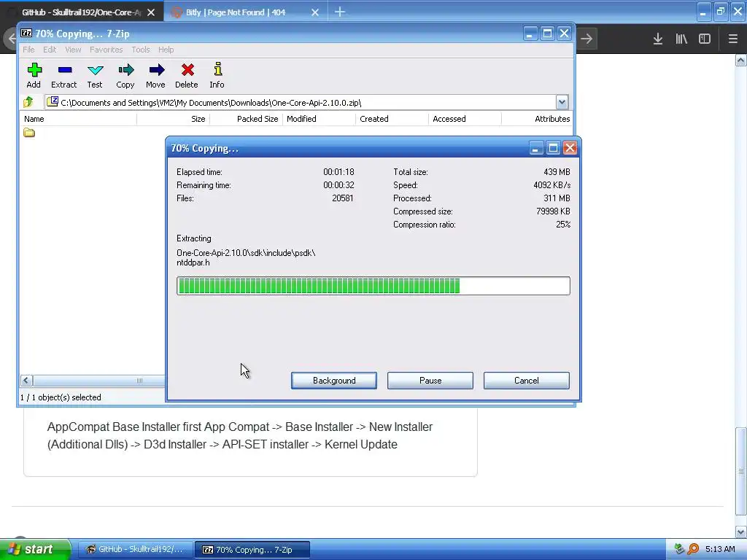Click browser downloads arrow icon
Image resolution: width=747 pixels, height=560 pixels.
pos(657,39)
